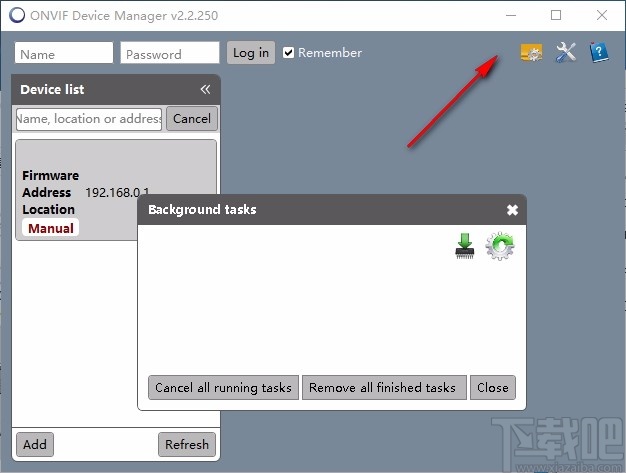Click Cancel all running tasks
The height and width of the screenshot is (473, 626).
coord(223,387)
